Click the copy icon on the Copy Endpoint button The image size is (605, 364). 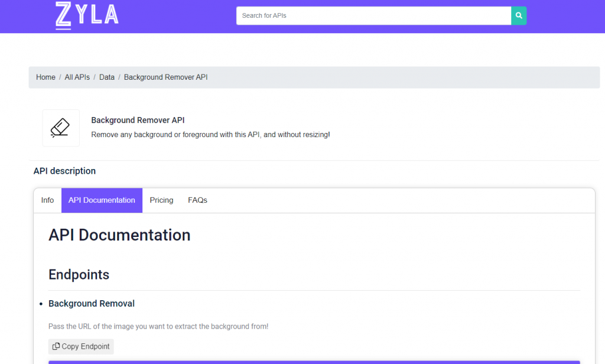56,346
